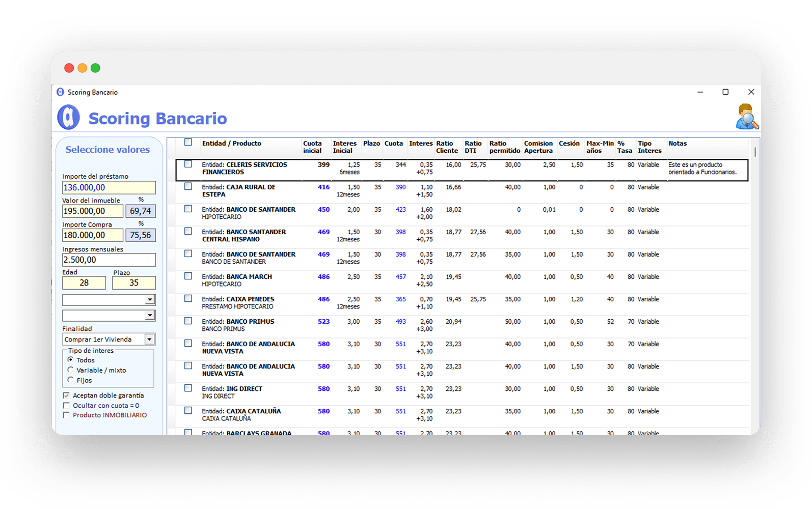
Task: Check the CELERIS SERVICIOS FINANCIEROS row checkbox
Action: (188, 164)
